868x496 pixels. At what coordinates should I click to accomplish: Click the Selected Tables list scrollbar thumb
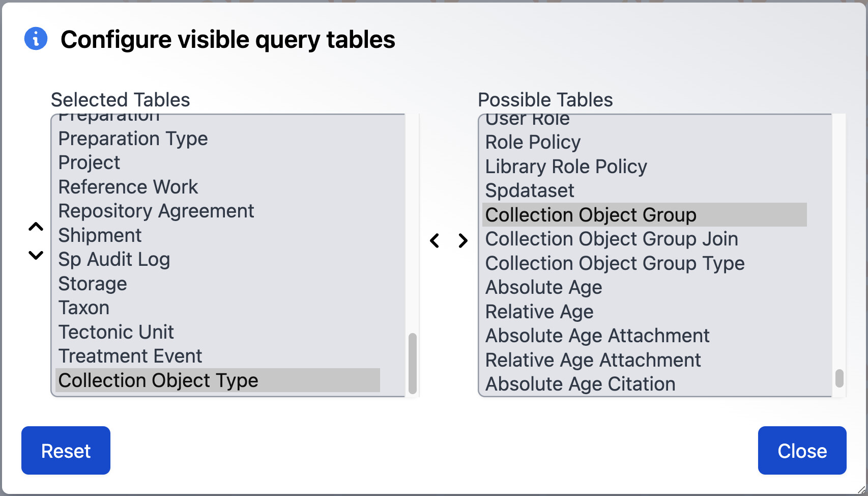point(413,364)
